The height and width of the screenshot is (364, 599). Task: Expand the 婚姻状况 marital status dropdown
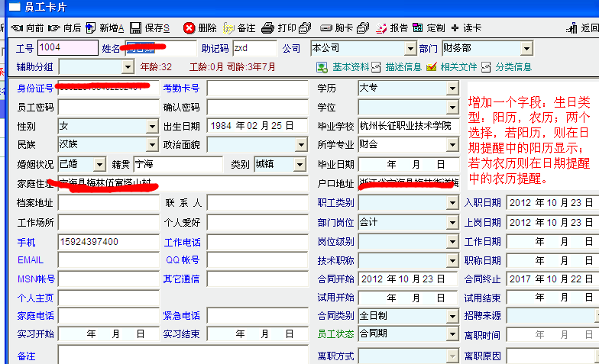[x=99, y=164]
